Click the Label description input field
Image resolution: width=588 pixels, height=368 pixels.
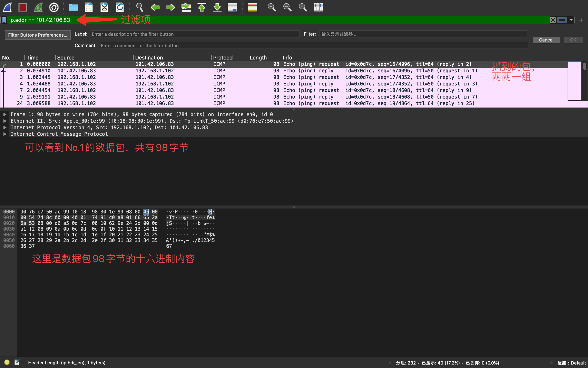[x=195, y=34]
